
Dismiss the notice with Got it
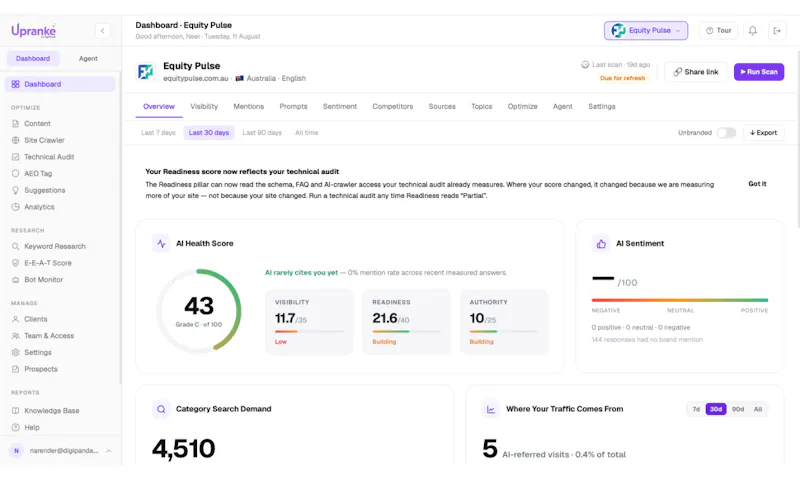(757, 184)
